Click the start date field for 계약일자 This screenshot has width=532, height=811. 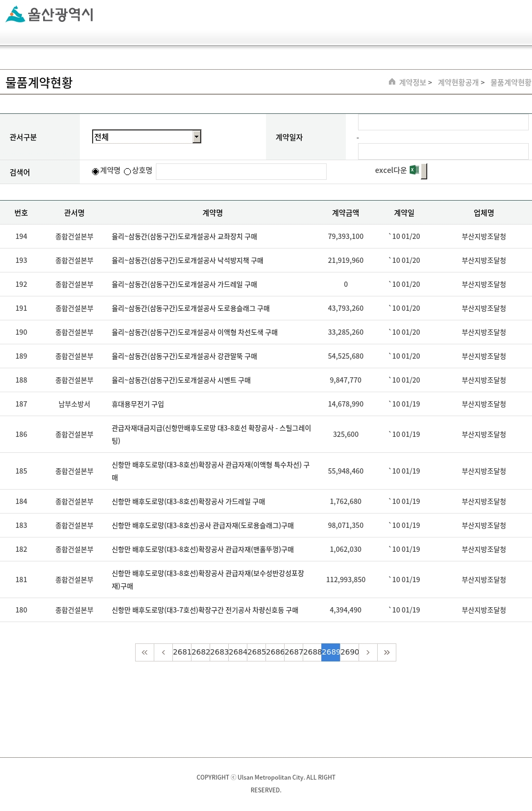(443, 122)
